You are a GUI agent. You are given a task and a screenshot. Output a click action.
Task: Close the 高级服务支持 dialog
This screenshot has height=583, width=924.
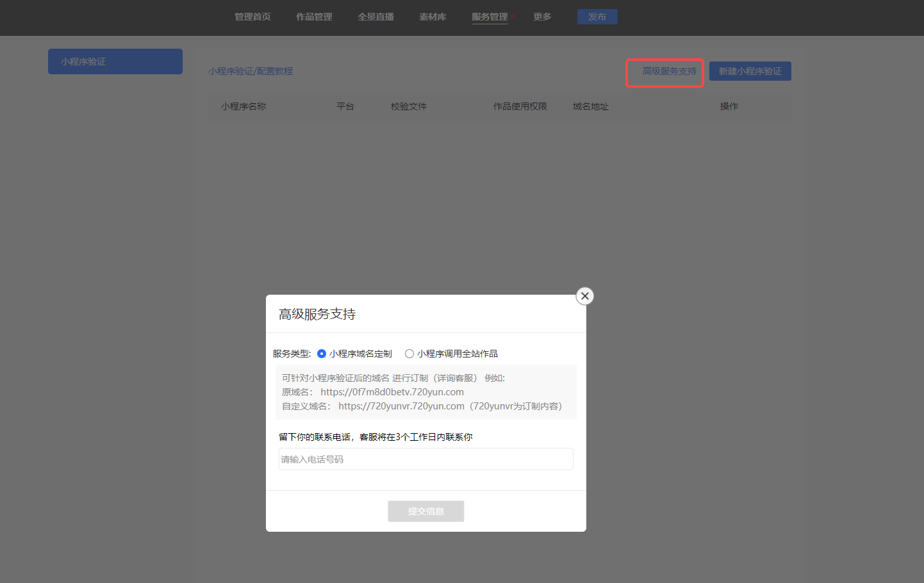[x=584, y=296]
